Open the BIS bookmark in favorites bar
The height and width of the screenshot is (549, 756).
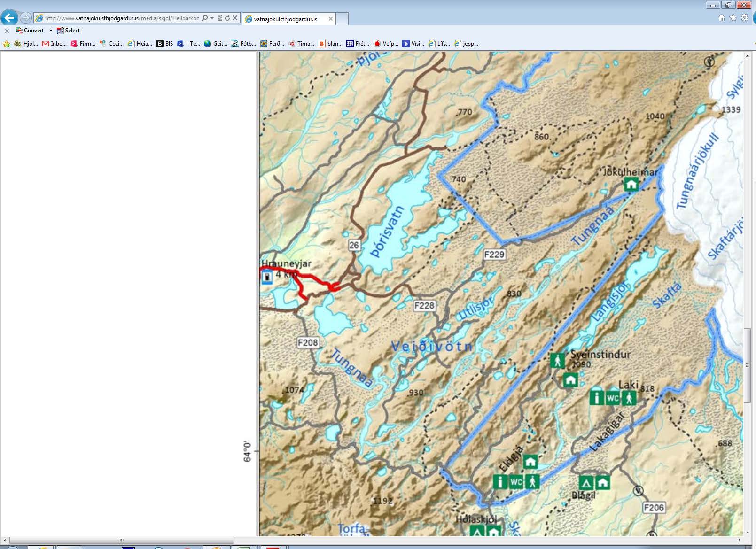coord(165,44)
